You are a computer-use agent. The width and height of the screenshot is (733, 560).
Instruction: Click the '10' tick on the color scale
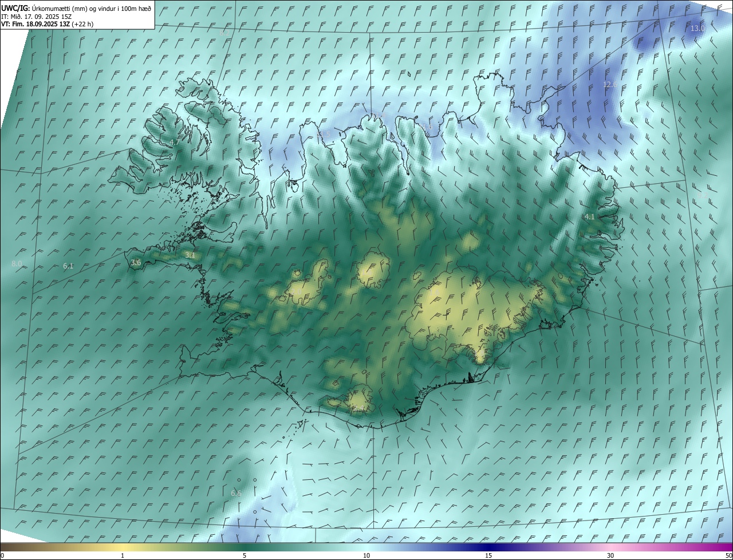pyautogui.click(x=366, y=556)
